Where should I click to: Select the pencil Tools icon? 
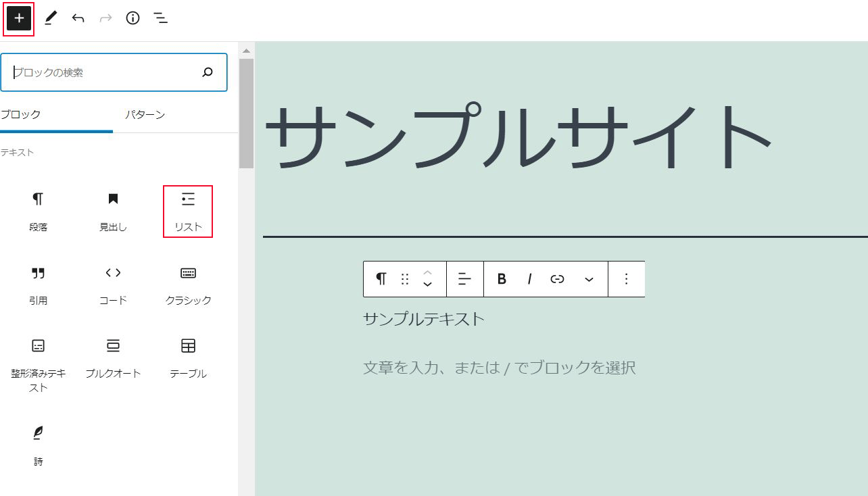pos(51,18)
